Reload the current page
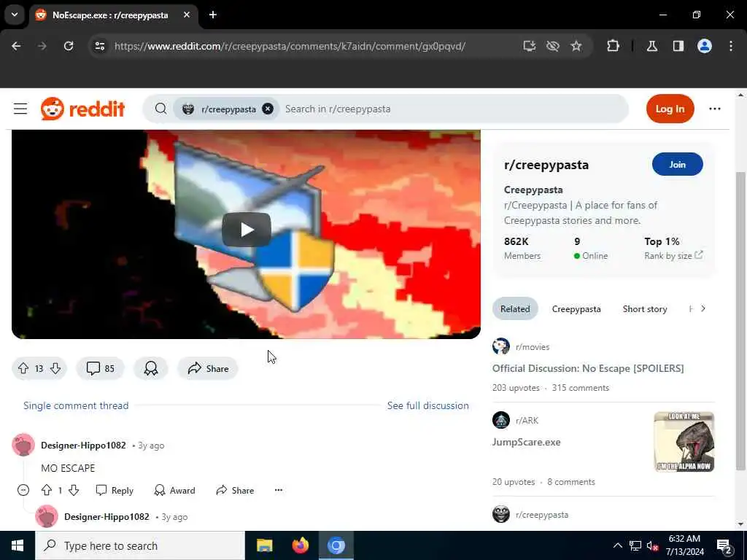This screenshot has width=747, height=560. [69, 46]
